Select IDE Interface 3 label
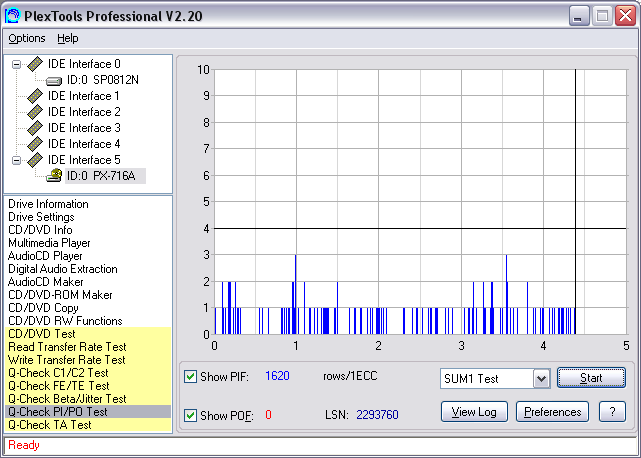The height and width of the screenshot is (458, 641). (84, 128)
